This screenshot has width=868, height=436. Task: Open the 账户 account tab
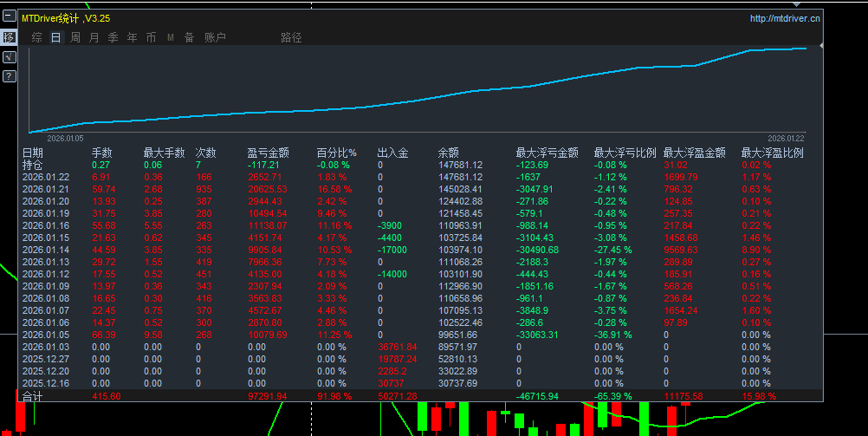point(215,37)
